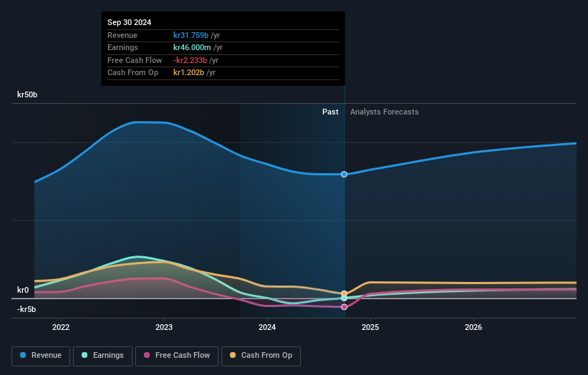
Task: Click the kr46.000m earnings value in tooltip
Action: [192, 47]
